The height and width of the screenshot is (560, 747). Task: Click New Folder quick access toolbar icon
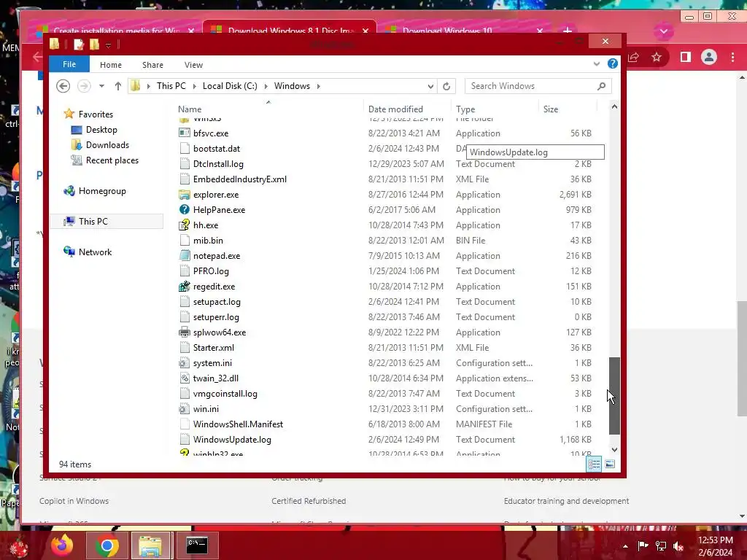[x=94, y=44]
